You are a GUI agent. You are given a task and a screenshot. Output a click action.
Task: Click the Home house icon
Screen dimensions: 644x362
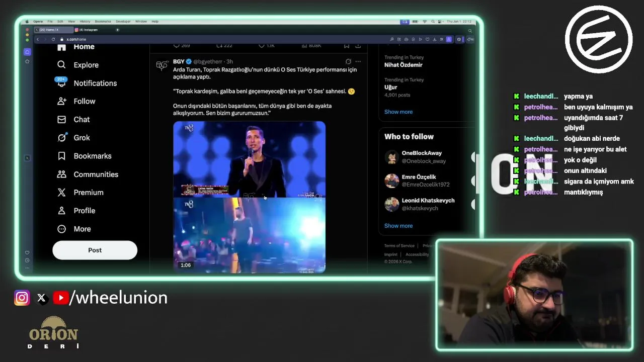coord(61,47)
